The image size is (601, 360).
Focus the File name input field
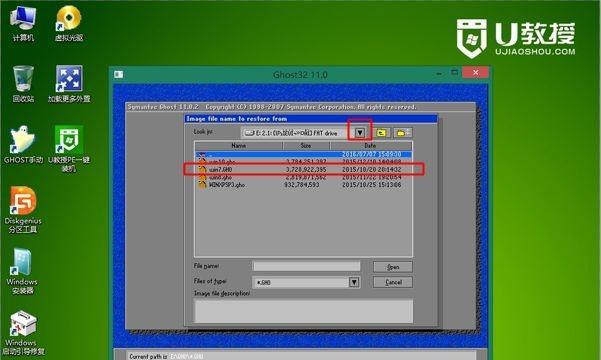(x=306, y=266)
